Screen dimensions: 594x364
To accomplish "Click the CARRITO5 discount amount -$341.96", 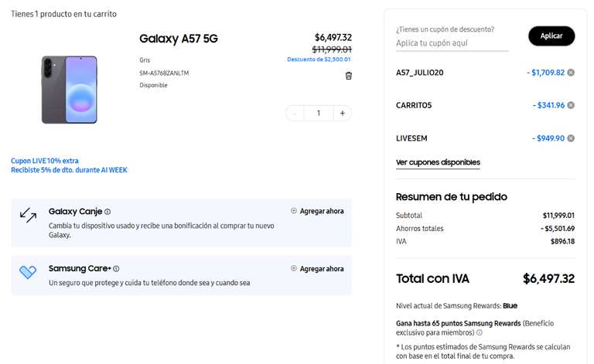I will pyautogui.click(x=548, y=105).
